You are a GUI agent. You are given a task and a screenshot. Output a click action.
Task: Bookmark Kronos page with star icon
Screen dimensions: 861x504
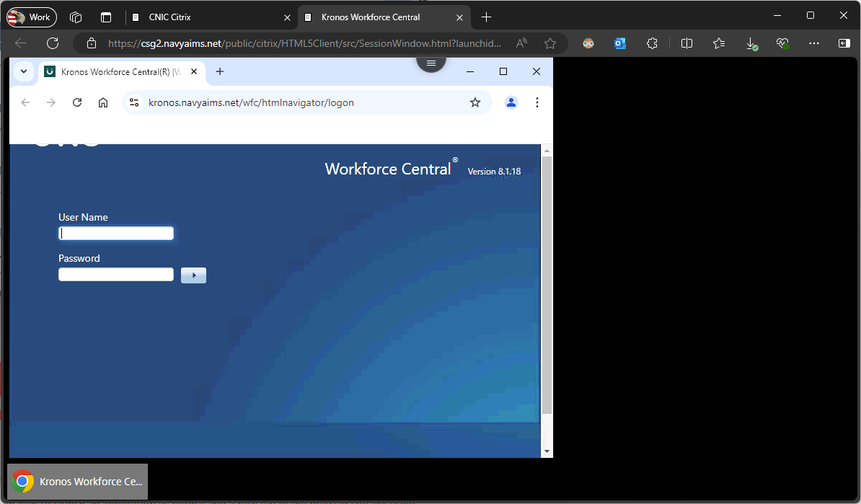tap(475, 102)
